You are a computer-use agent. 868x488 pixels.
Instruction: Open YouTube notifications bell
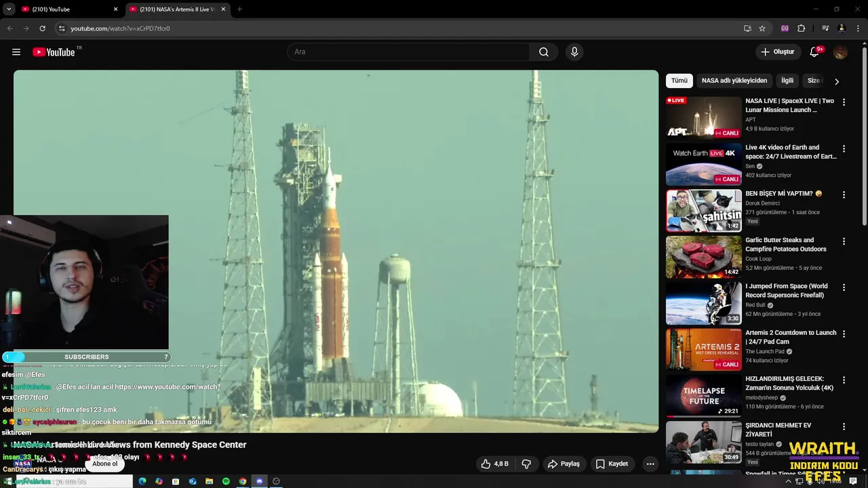(x=815, y=52)
